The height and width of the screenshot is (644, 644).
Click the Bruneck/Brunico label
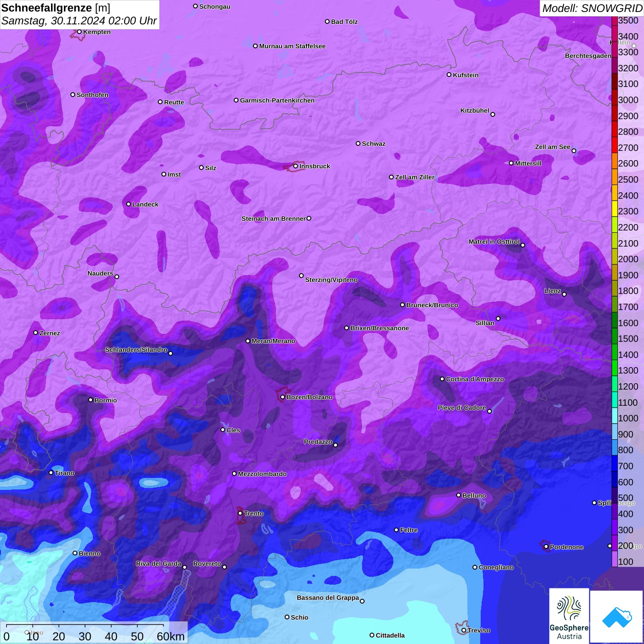(432, 305)
